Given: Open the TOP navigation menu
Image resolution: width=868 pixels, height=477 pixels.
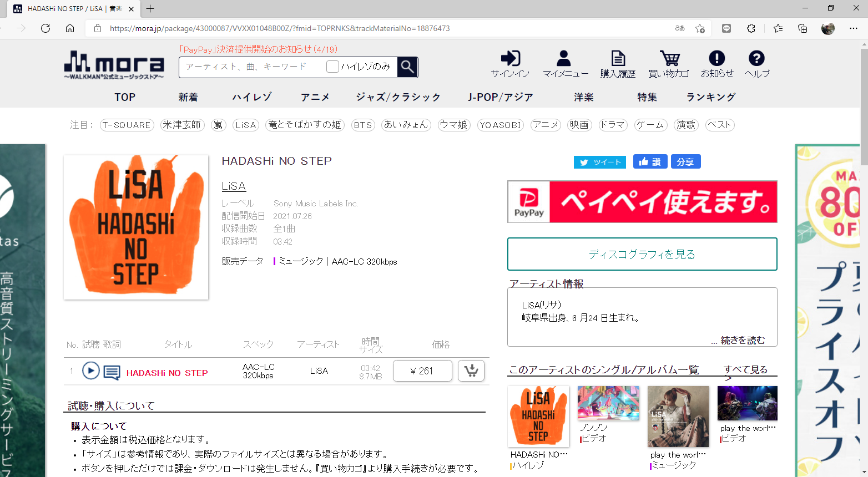Looking at the screenshot, I should 125,97.
